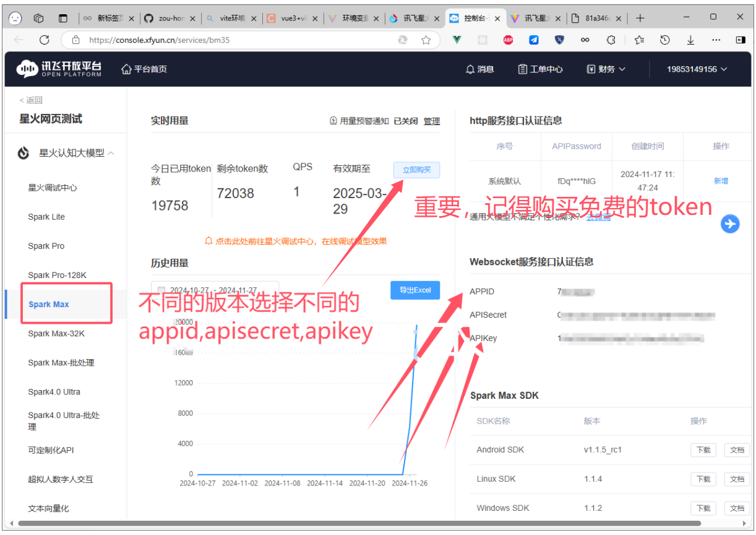Open the ABP adblock extension icon

508,40
